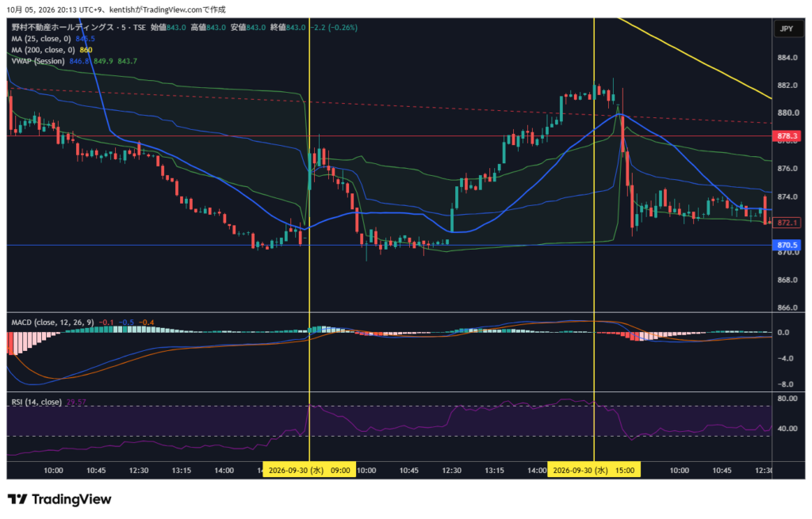Click the RSI value 29.57

click(76, 402)
